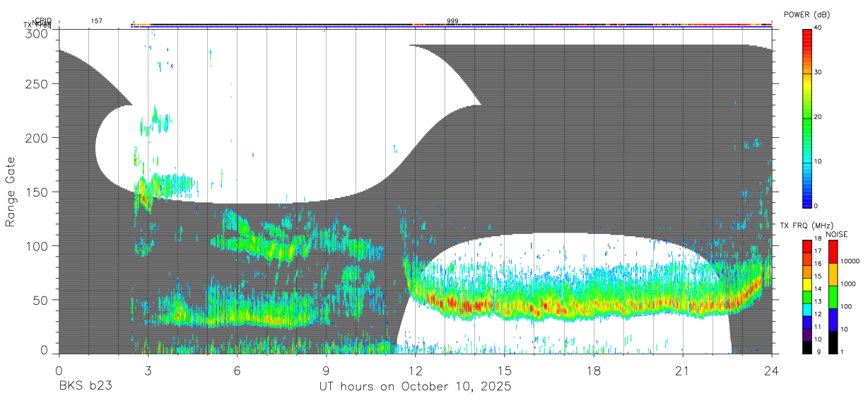Pick the blue 10–100 NOISE swatch

click(832, 319)
